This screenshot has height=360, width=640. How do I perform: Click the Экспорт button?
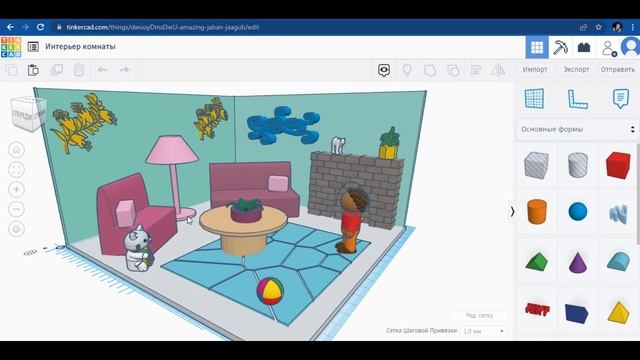click(x=576, y=70)
